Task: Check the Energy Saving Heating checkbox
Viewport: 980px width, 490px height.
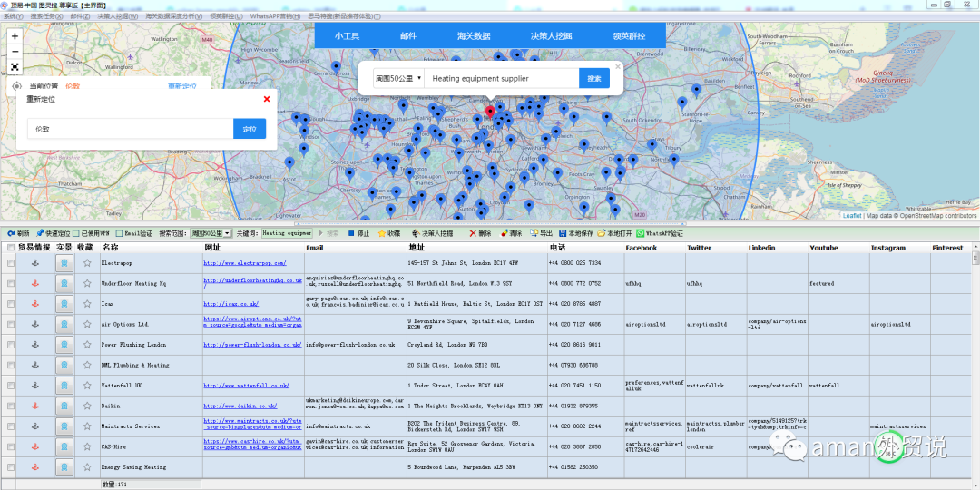Action: pos(11,467)
